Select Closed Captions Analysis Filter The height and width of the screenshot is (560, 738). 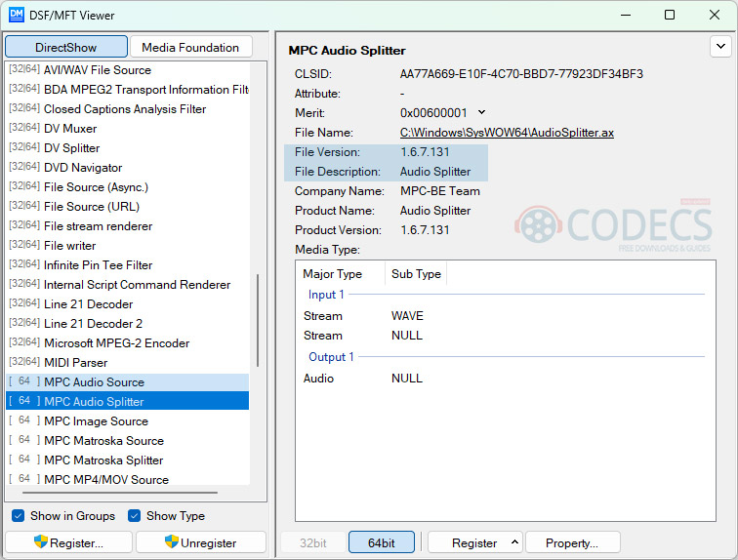click(128, 109)
